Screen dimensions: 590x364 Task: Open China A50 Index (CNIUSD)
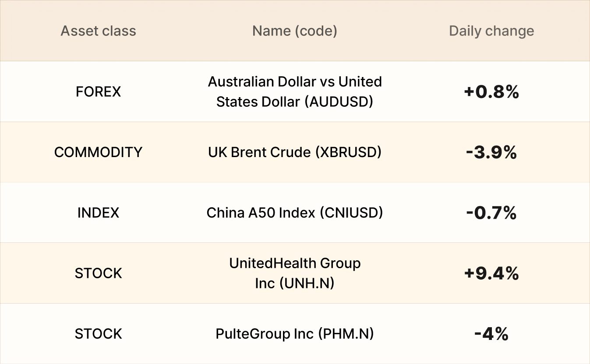pos(295,213)
